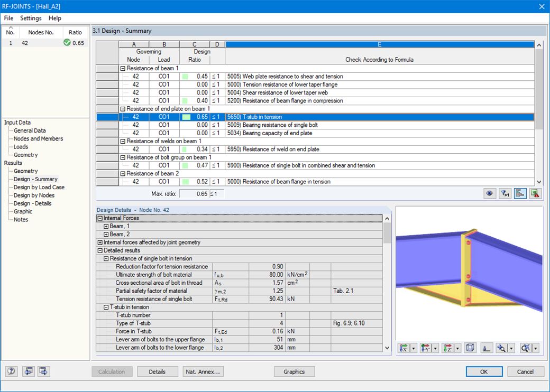
Task: Export the table to Excel
Action: coord(535,193)
